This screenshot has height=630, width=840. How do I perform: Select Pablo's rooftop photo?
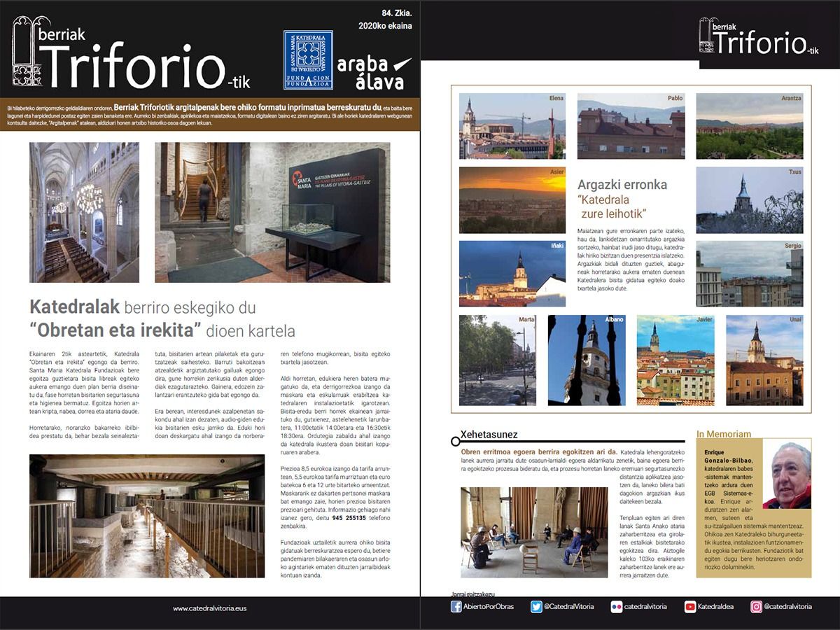(631, 126)
